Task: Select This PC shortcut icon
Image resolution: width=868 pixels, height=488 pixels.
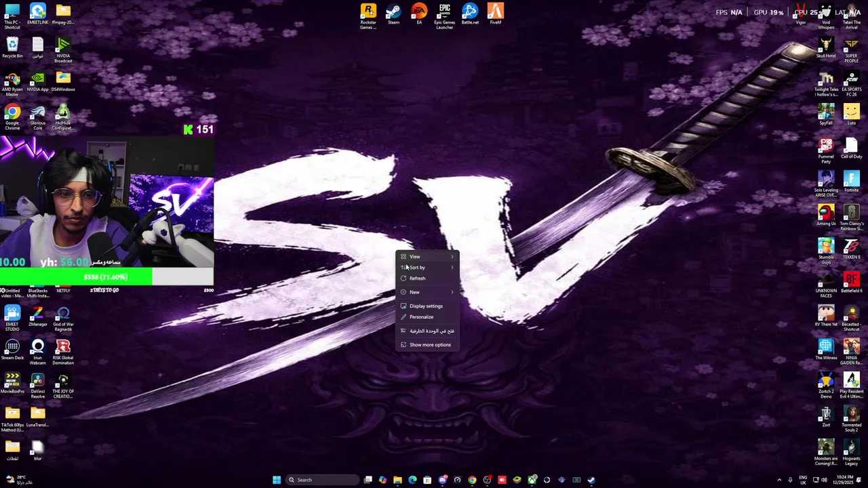Action: click(x=12, y=16)
